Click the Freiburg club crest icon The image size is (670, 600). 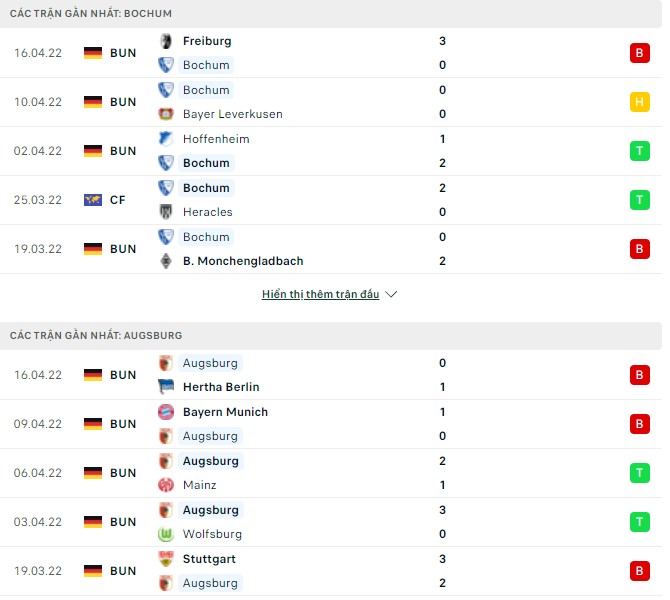pos(166,41)
